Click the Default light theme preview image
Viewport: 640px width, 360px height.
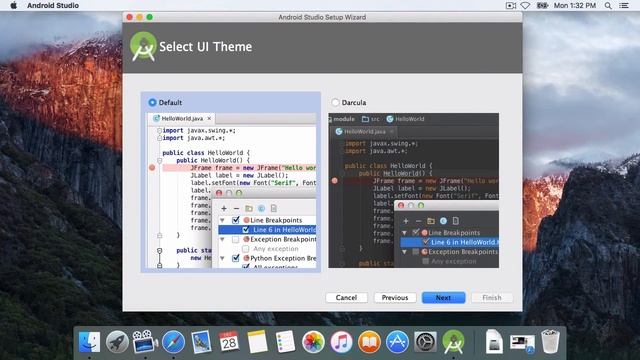[231, 190]
